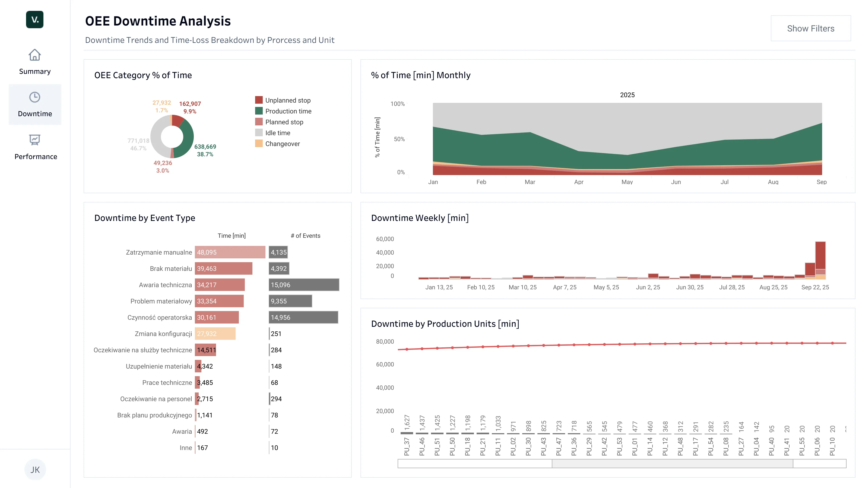868x488 pixels.
Task: Click the Zmiana konfiguracji 27,932 bar
Action: 215,334
